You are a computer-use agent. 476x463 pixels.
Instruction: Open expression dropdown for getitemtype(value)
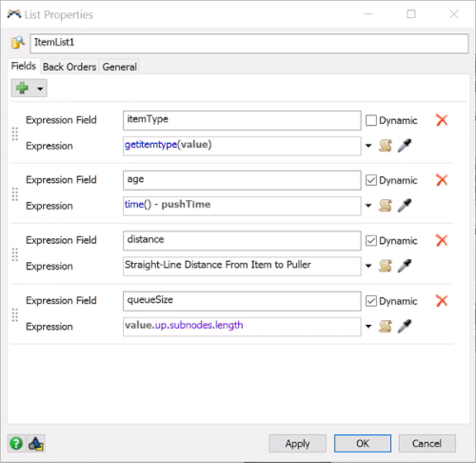click(368, 146)
